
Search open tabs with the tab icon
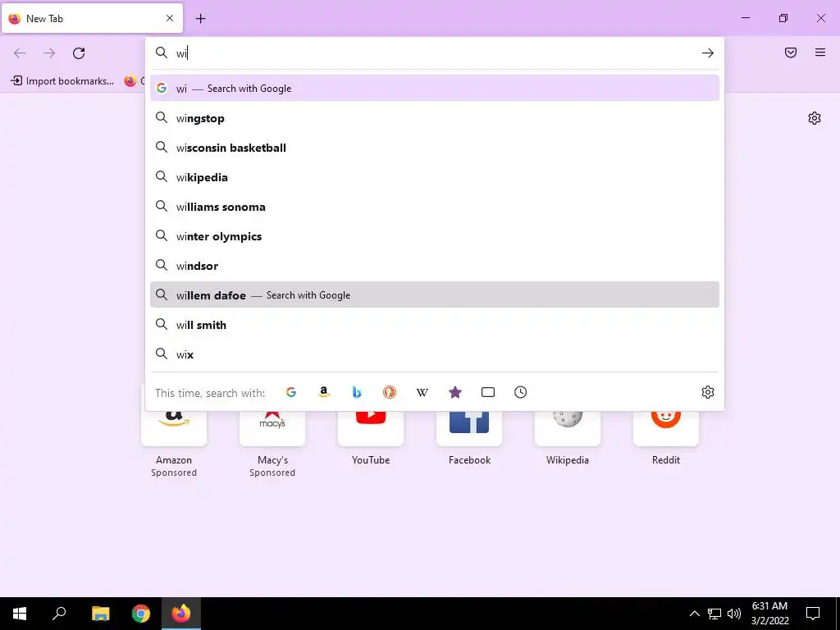coord(488,392)
